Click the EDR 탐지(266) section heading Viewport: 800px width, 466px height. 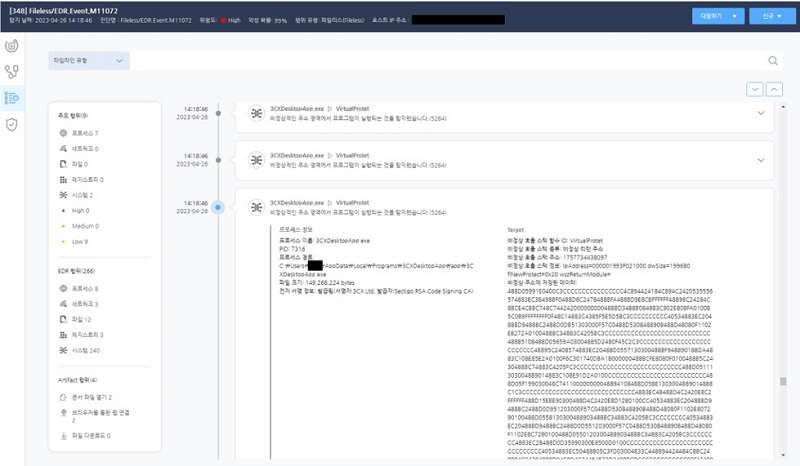(x=77, y=271)
